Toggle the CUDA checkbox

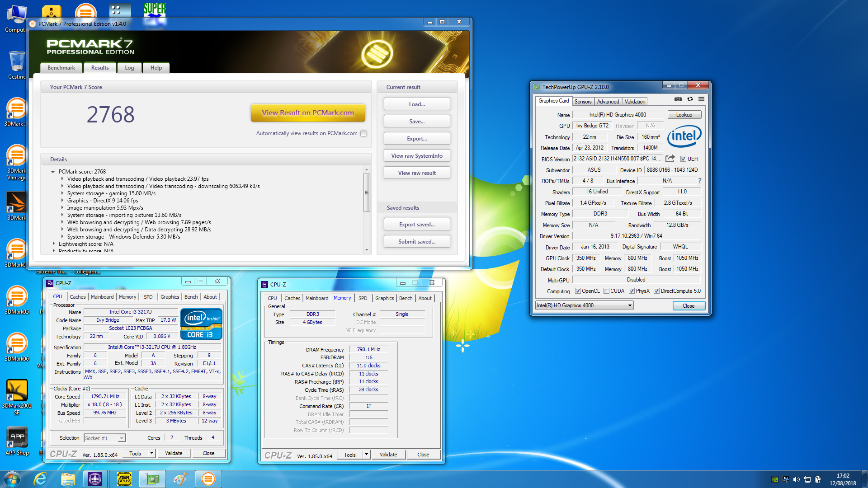point(607,291)
